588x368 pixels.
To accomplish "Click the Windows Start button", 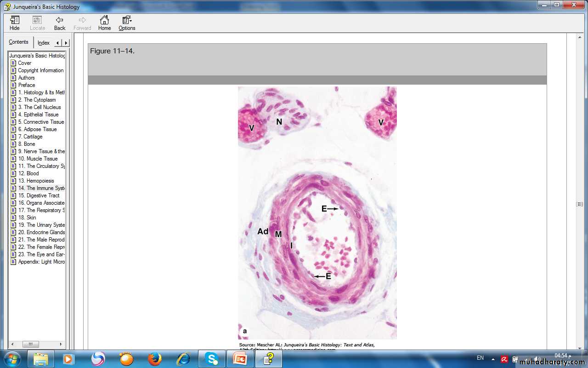I will point(11,358).
